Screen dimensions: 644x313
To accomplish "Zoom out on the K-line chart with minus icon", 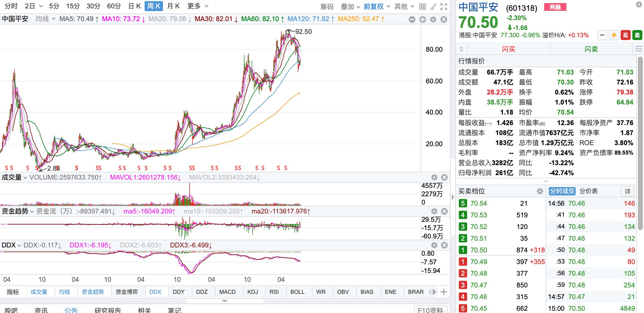I will (x=412, y=20).
